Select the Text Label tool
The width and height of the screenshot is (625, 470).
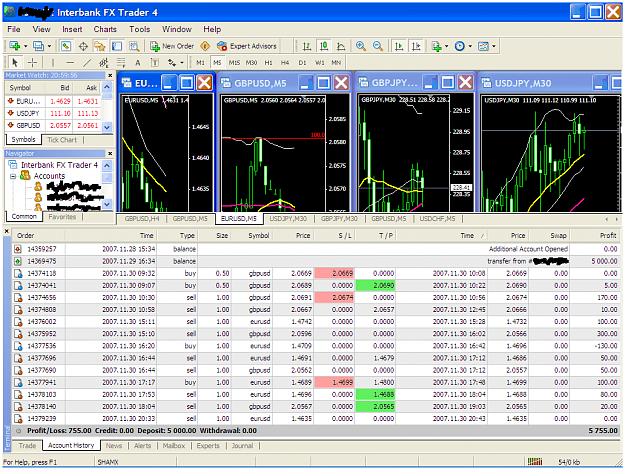coord(154,63)
